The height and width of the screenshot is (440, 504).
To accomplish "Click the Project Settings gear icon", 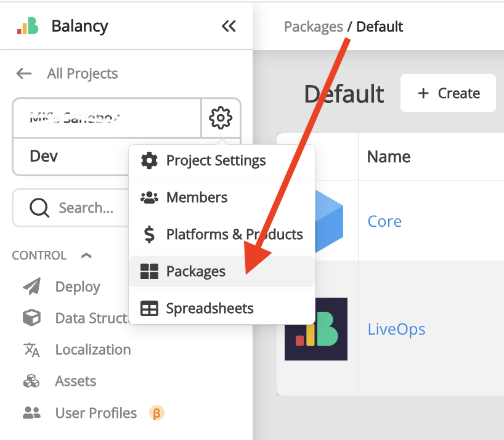I will [x=149, y=160].
